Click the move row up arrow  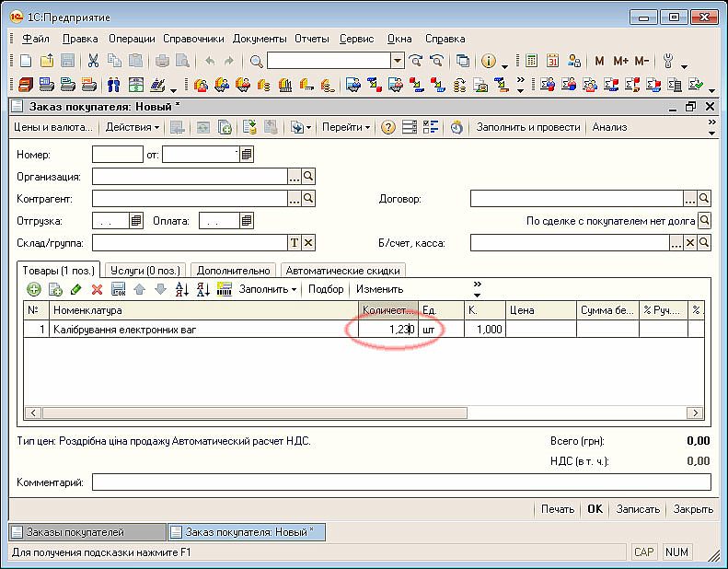tap(139, 289)
